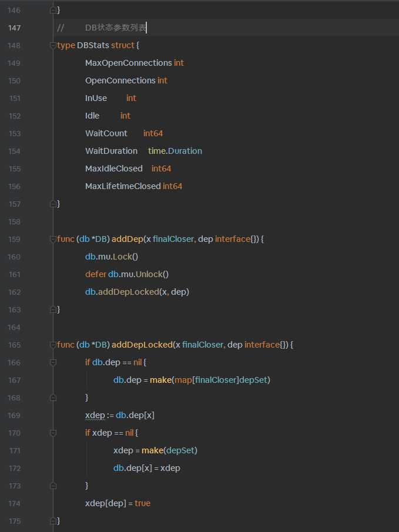
Task: Click line number 147 in gutter
Action: [14, 28]
